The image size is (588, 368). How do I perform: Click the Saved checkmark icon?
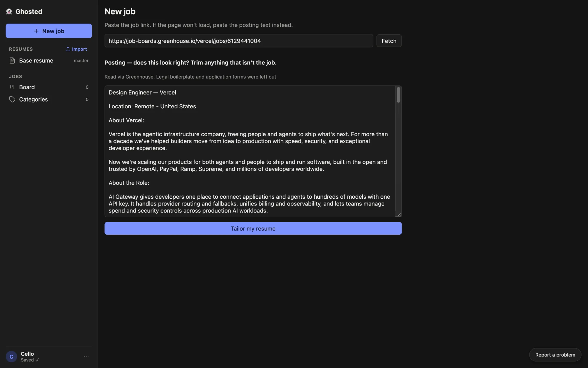37,360
